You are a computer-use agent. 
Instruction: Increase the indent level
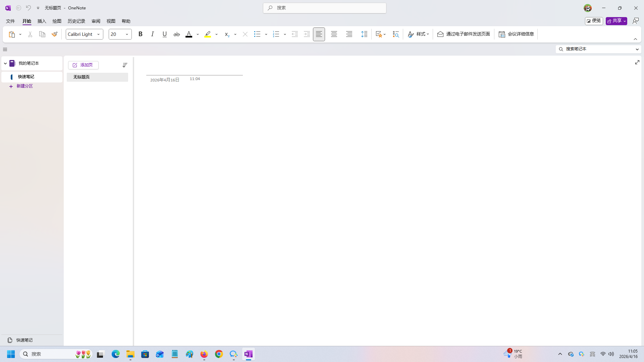[307, 34]
